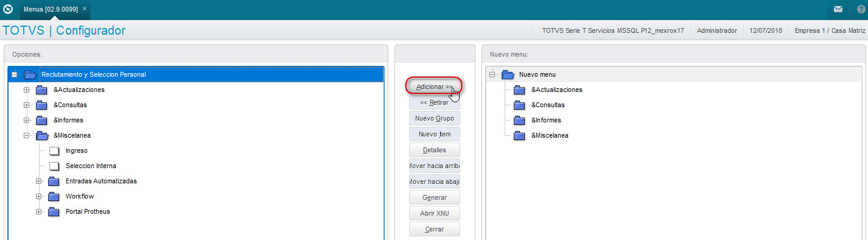Select &Informes label in Nuevo menu

click(x=546, y=121)
